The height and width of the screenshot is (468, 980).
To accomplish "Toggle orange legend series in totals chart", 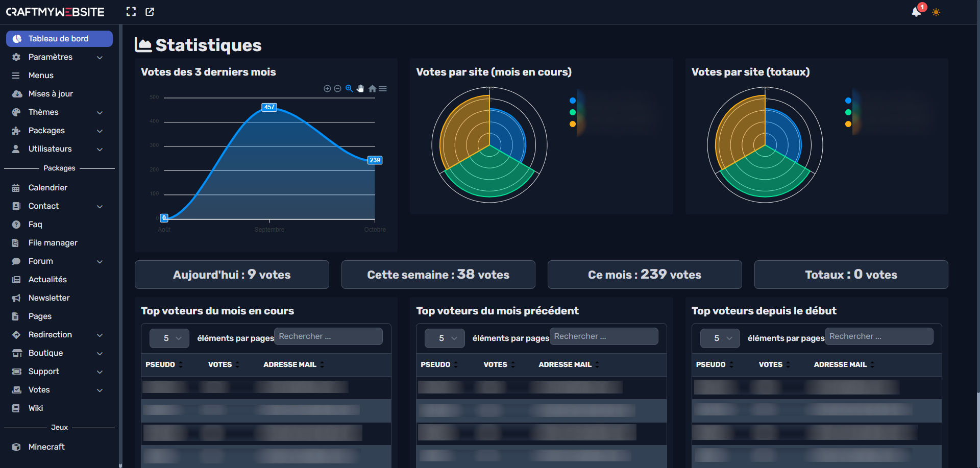I will tap(848, 124).
